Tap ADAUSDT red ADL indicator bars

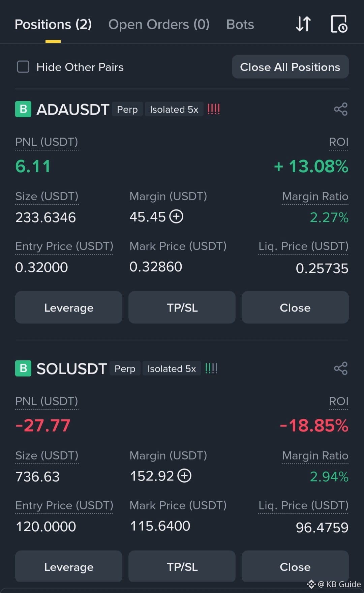tap(214, 109)
